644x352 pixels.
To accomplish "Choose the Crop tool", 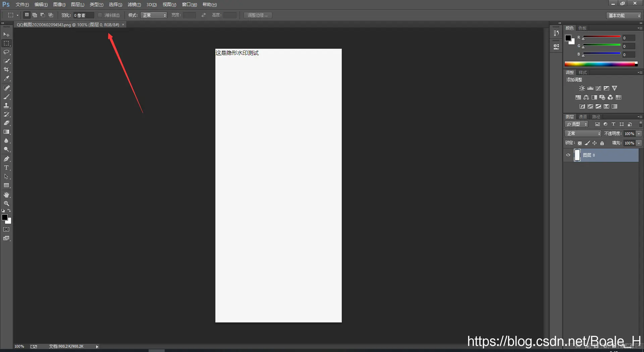I will click(x=6, y=70).
